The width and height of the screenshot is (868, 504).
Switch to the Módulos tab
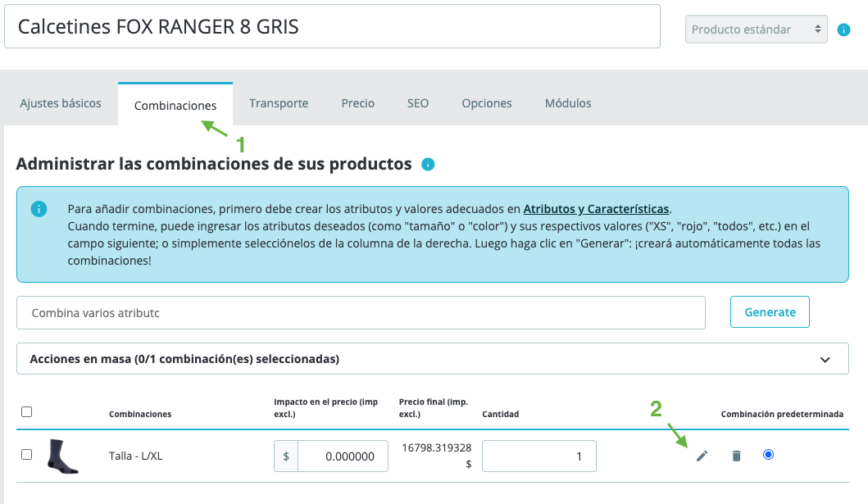click(x=568, y=103)
